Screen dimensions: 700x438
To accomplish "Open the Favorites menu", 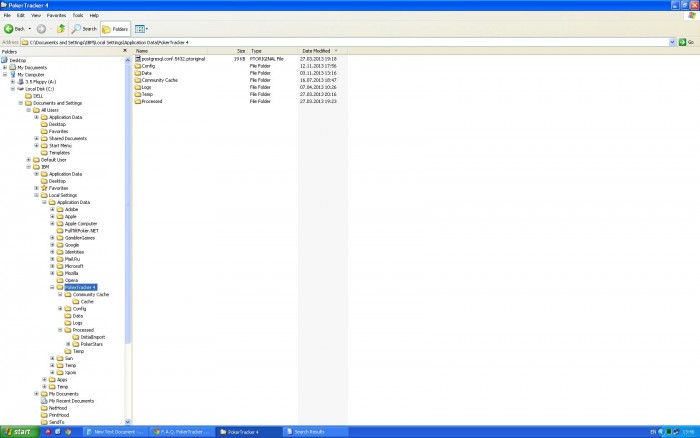I will 56,15.
